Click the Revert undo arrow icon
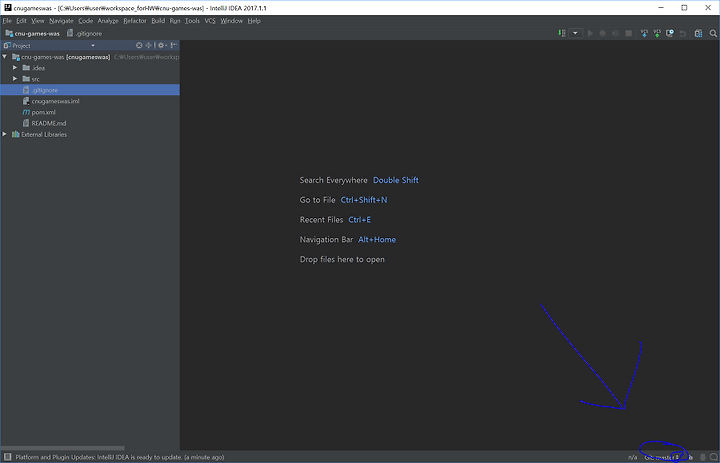 [683, 33]
